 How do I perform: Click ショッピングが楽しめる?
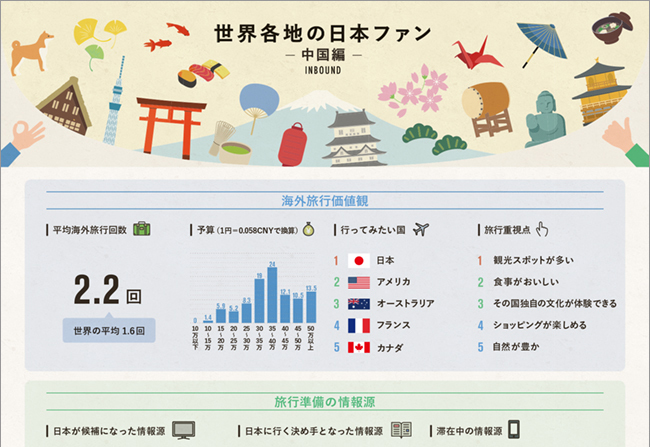540,325
